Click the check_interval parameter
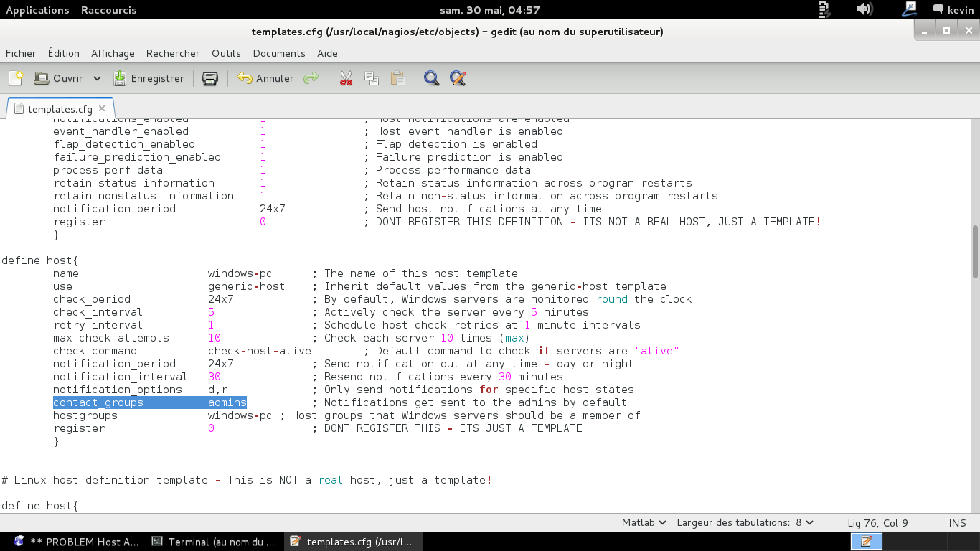 (x=98, y=312)
